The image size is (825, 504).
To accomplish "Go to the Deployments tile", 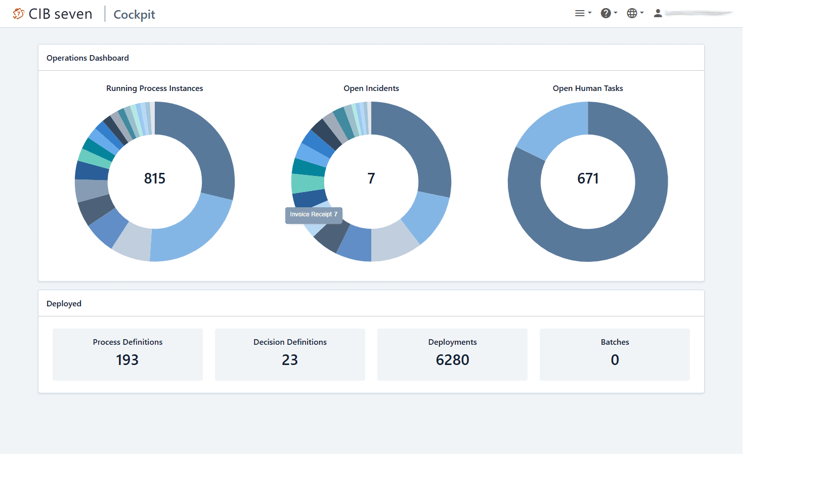I will (452, 354).
